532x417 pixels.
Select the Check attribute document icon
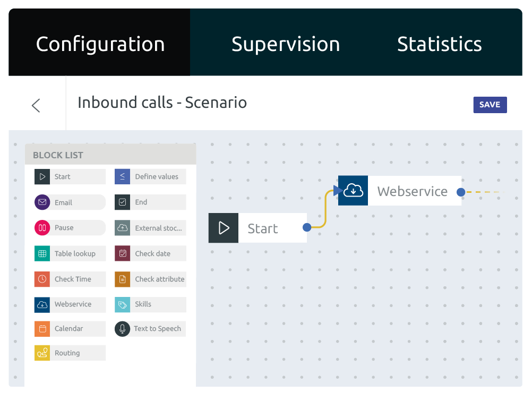122,279
